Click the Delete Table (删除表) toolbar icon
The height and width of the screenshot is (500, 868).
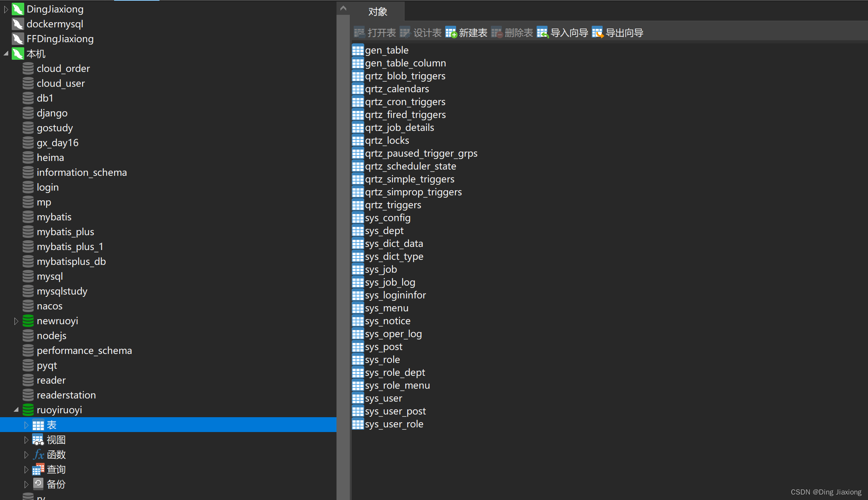click(x=496, y=33)
